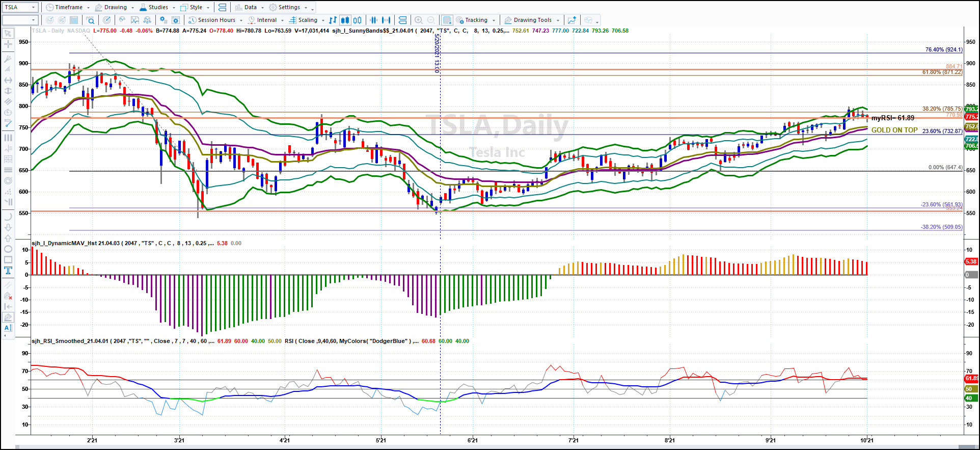The width and height of the screenshot is (980, 450).
Task: Open the Studies menu
Action: (x=157, y=7)
